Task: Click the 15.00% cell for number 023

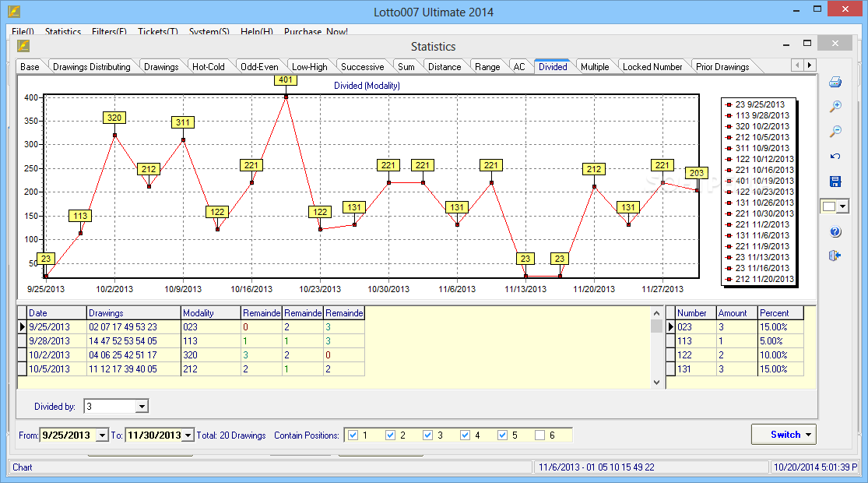Action: (781, 326)
